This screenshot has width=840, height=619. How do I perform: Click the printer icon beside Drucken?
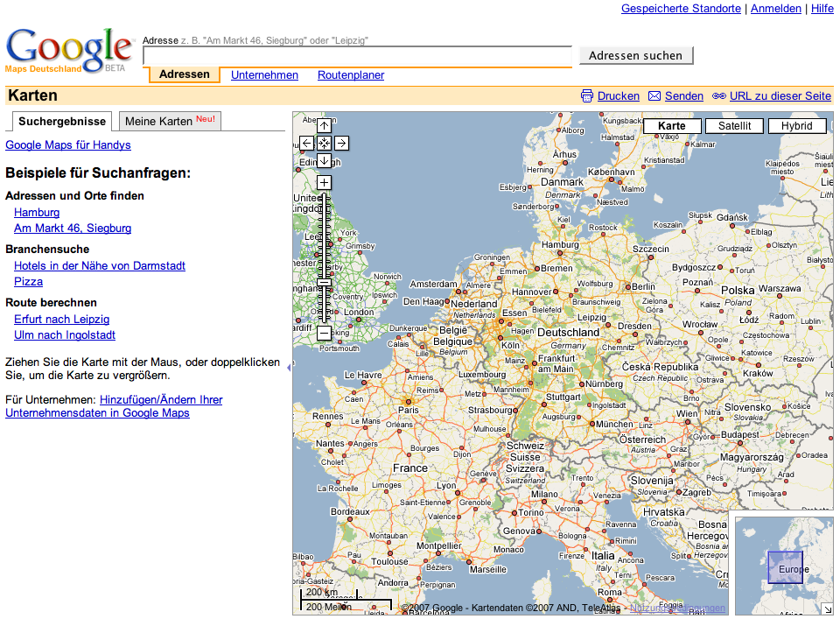point(587,96)
